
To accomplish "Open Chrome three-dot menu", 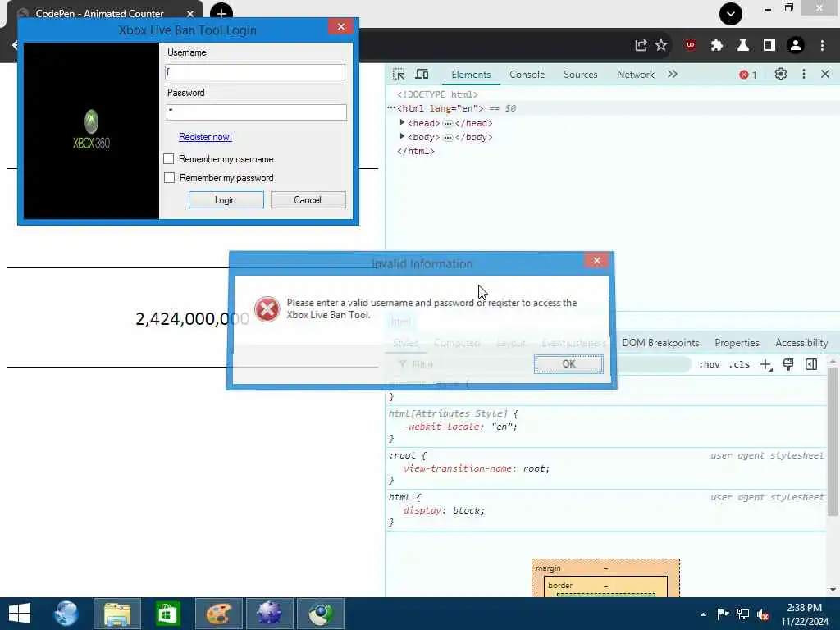I will click(x=822, y=46).
